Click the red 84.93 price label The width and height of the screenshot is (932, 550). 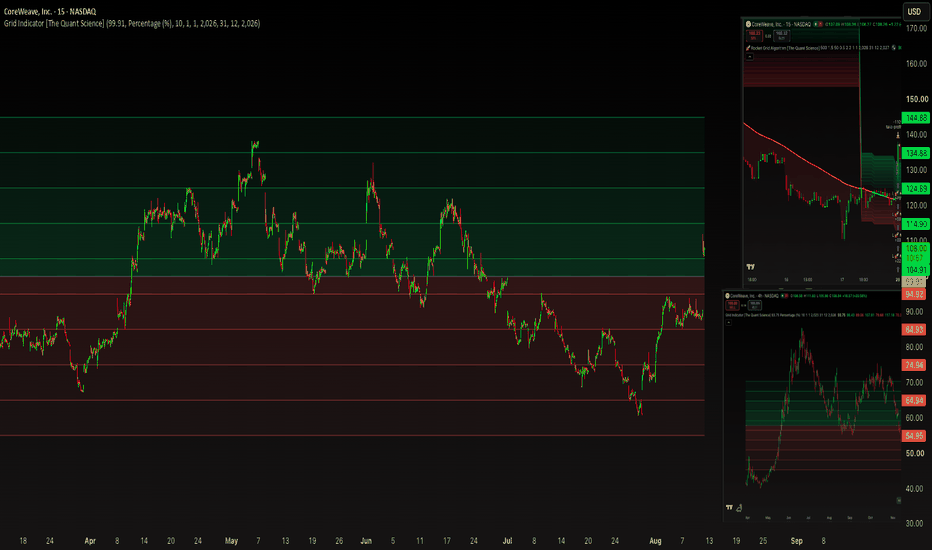[914, 329]
